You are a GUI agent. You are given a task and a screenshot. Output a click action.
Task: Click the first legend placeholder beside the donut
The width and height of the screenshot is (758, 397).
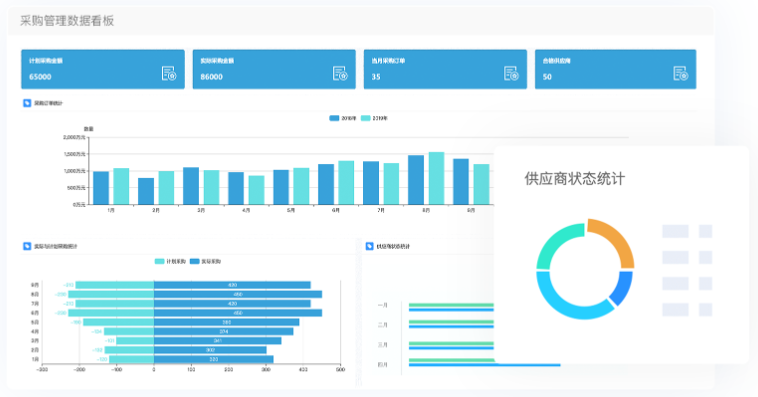[675, 231]
